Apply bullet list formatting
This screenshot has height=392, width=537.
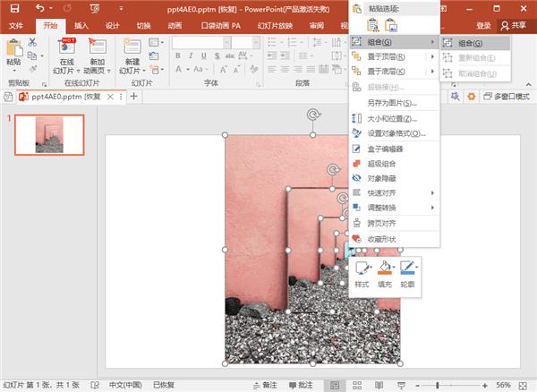pos(272,42)
